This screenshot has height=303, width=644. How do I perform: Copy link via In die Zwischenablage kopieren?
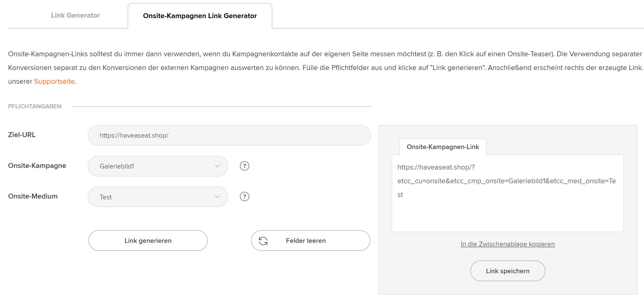click(508, 244)
